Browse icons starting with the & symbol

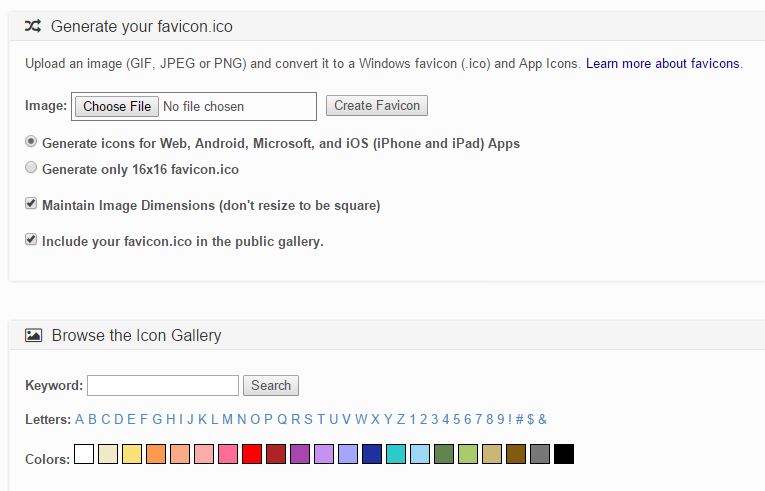point(543,419)
